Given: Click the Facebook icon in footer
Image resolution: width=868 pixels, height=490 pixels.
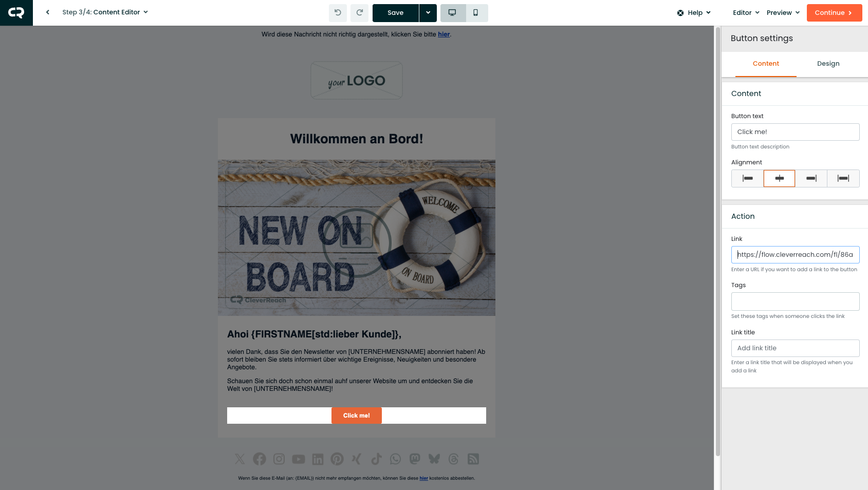Looking at the screenshot, I should point(260,459).
